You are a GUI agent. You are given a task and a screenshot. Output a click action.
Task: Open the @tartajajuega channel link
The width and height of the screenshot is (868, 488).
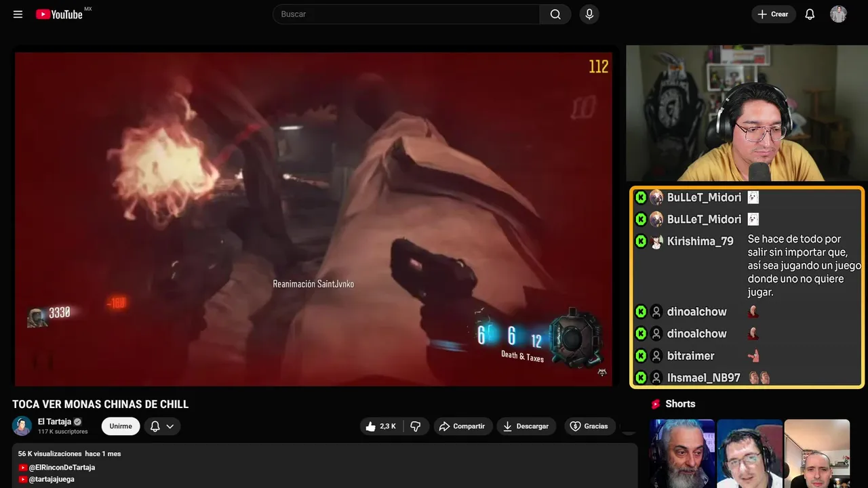(52, 479)
